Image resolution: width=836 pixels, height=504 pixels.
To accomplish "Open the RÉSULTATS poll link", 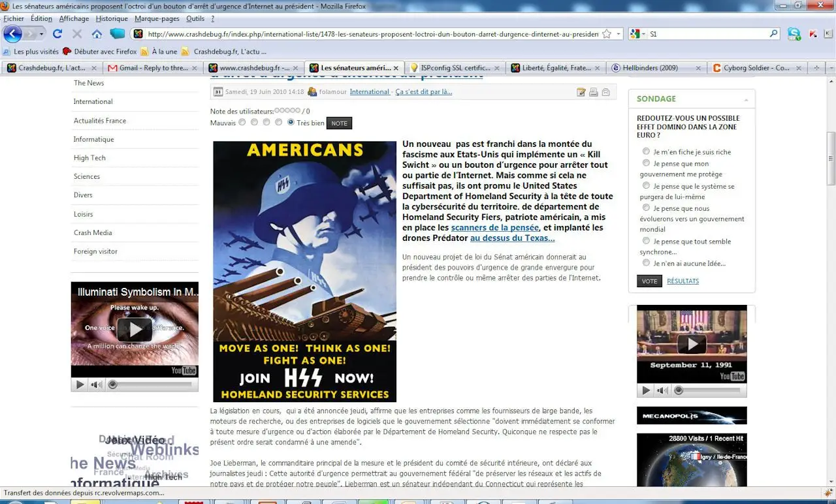I will pos(683,281).
